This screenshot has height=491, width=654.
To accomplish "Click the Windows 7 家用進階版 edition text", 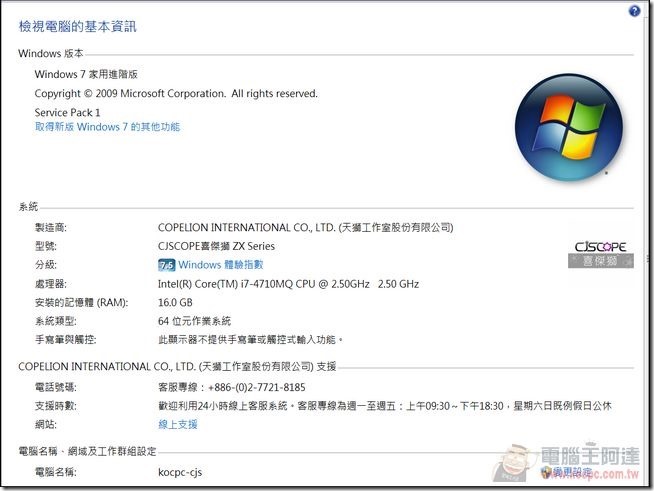I will (86, 74).
